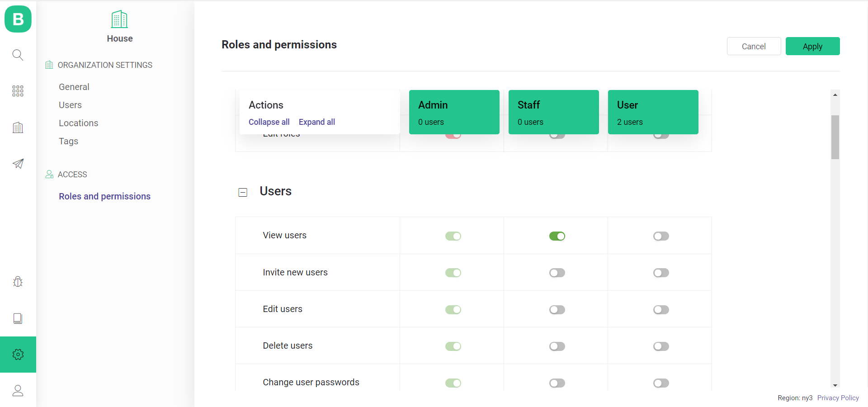Toggle Invite new users for Admin
This screenshot has height=407, width=868.
click(453, 273)
